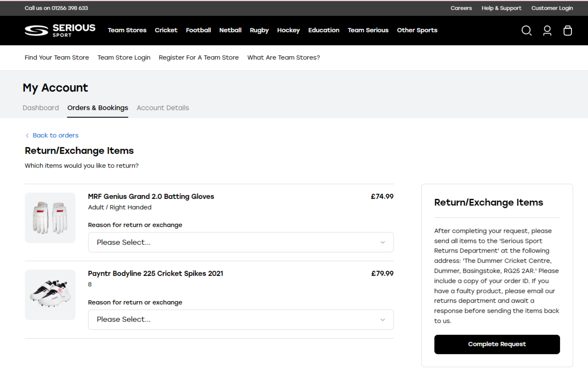
Task: Open the shopping bag icon
Action: (568, 30)
